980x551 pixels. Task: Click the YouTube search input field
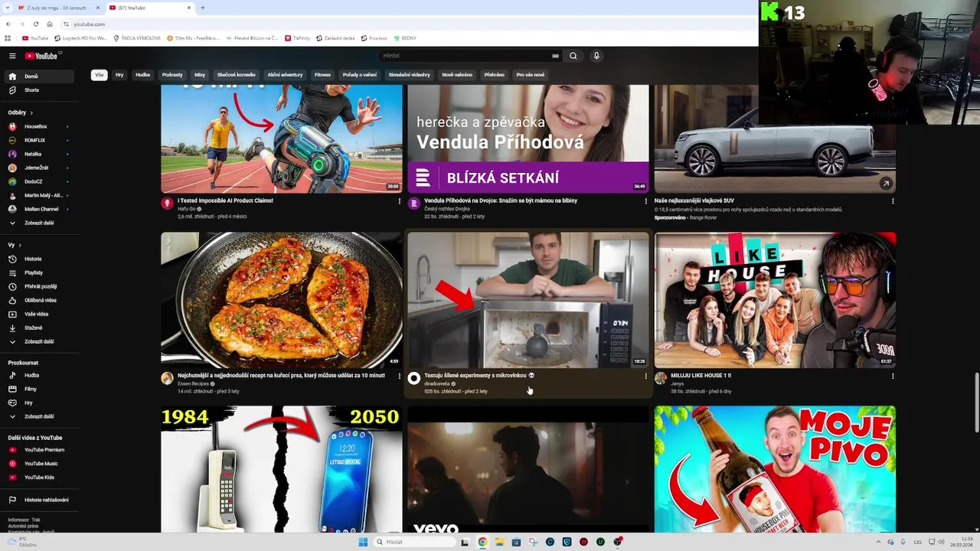tap(465, 56)
